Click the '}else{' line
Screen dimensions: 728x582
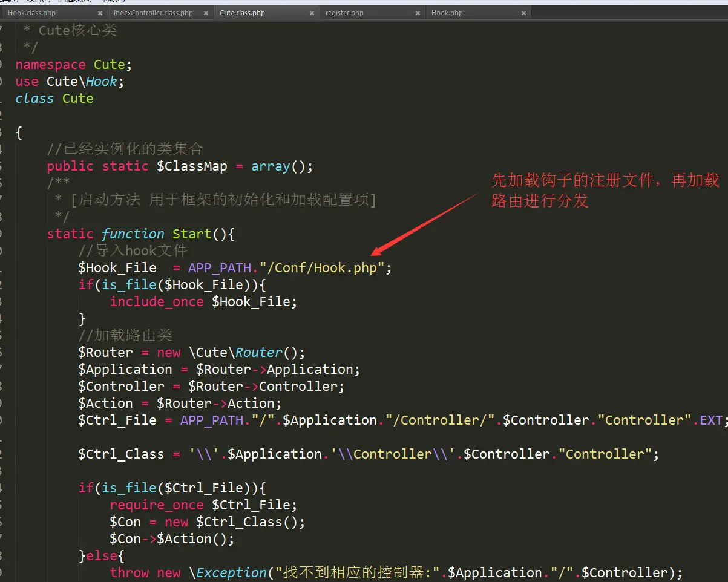102,556
